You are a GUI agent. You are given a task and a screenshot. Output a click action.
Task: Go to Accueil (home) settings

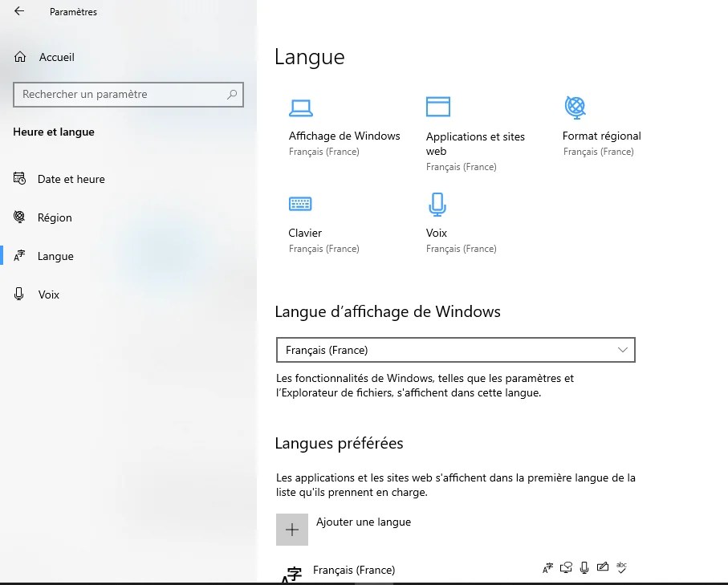(x=57, y=57)
